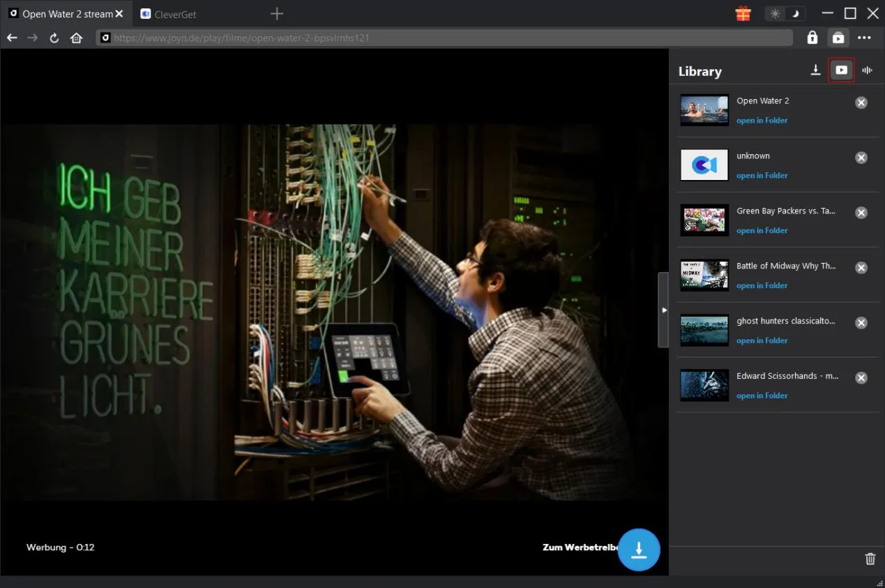Remove Battle of Midway from library
The height and width of the screenshot is (588, 885).
click(861, 268)
